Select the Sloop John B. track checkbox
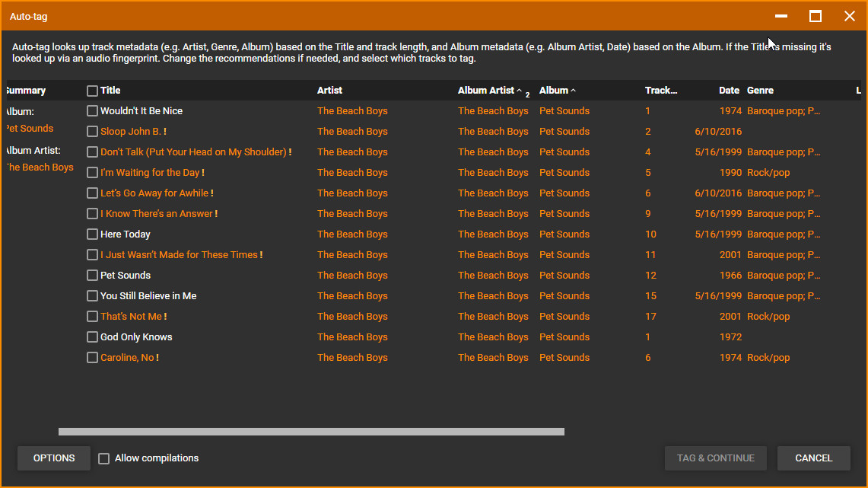 tap(92, 132)
